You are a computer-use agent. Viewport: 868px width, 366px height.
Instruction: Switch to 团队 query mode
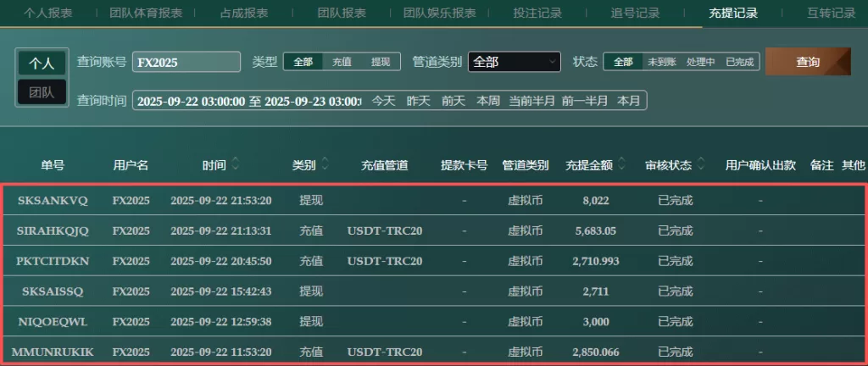42,92
